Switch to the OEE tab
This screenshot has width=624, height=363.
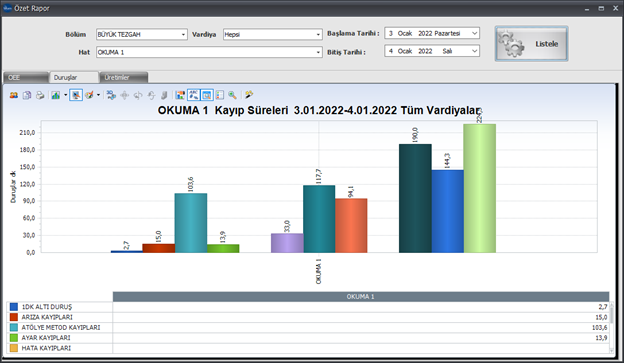[x=25, y=77]
